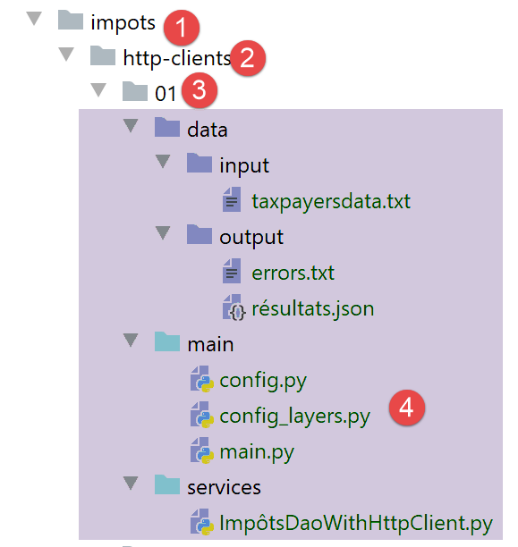
Task: Collapse the 01 folder arrow
Action: 98,90
